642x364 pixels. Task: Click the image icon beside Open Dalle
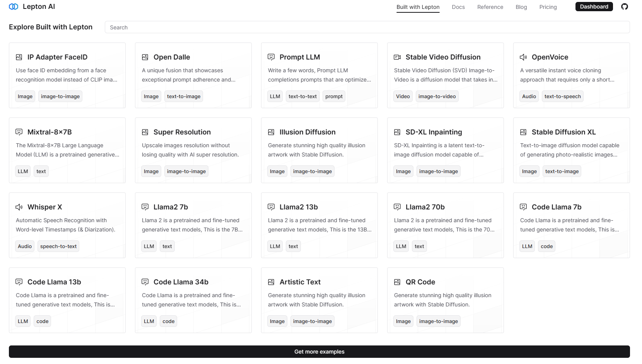point(145,57)
